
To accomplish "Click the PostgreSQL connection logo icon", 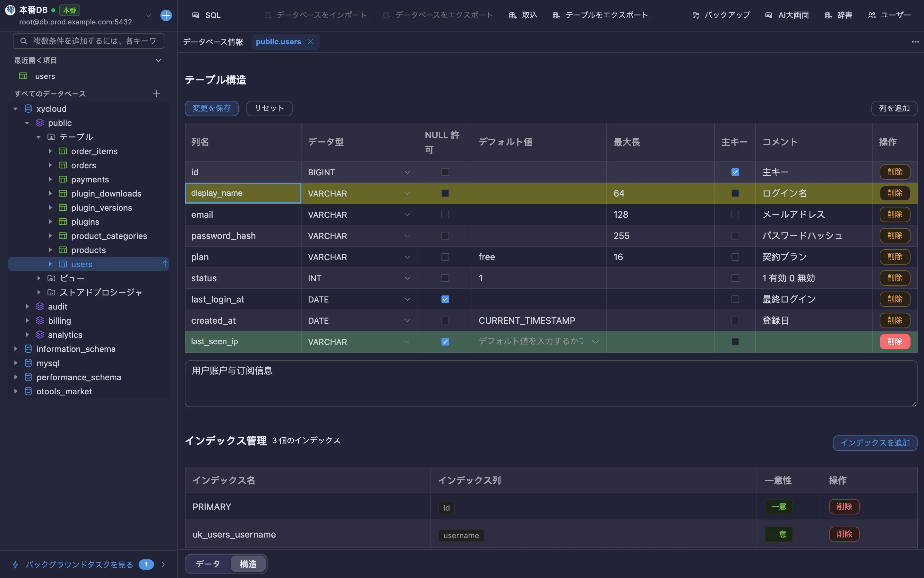I will pyautogui.click(x=10, y=10).
